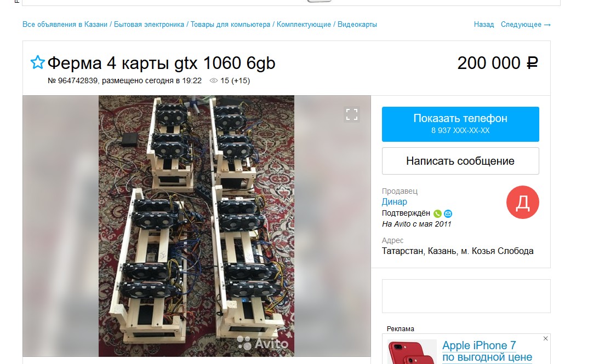Open Комплектующие breadcrumb category
599x364 pixels.
304,25
